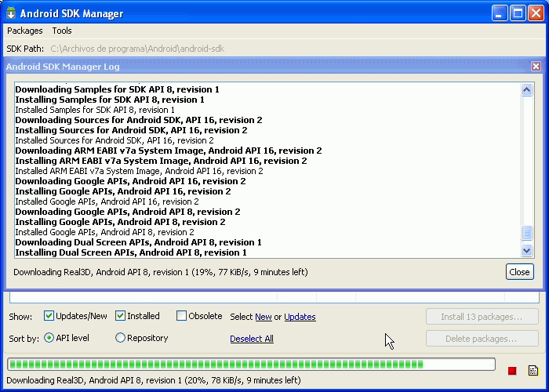The width and height of the screenshot is (549, 392).
Task: Click 'Installing Google APIs, Android API 16' line
Action: pos(123,191)
